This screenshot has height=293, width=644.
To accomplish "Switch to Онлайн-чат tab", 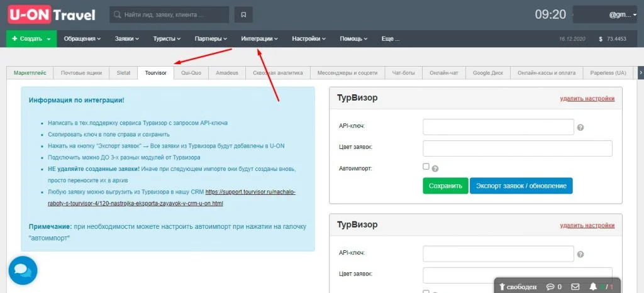I will [444, 73].
